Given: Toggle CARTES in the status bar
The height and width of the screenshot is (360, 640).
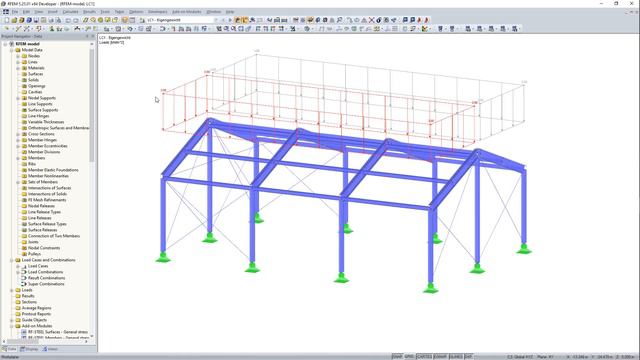Looking at the screenshot, I should point(424,357).
